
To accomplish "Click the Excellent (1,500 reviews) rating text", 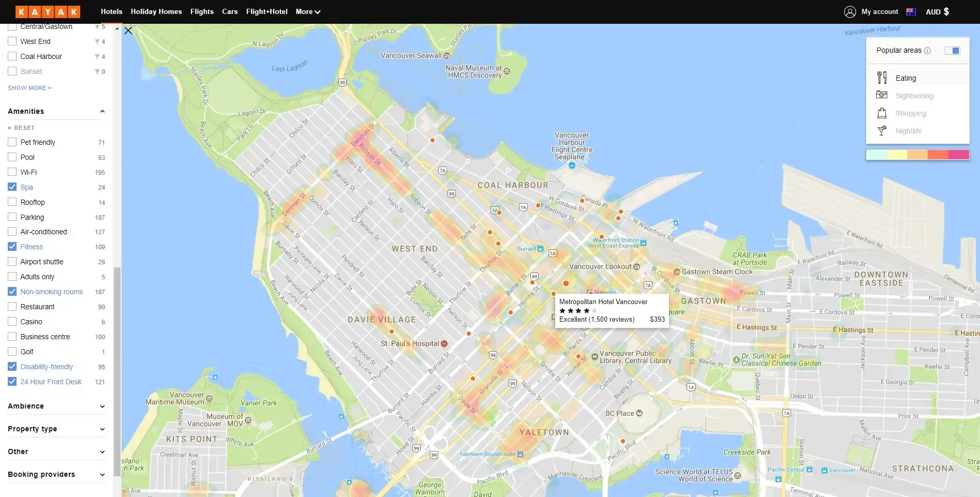I will pyautogui.click(x=597, y=319).
